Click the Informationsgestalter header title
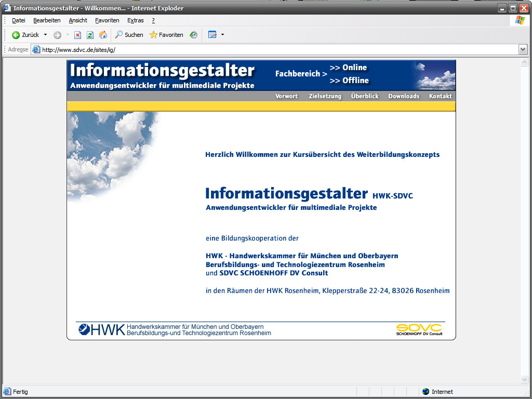The height and width of the screenshot is (399, 532). pos(162,71)
